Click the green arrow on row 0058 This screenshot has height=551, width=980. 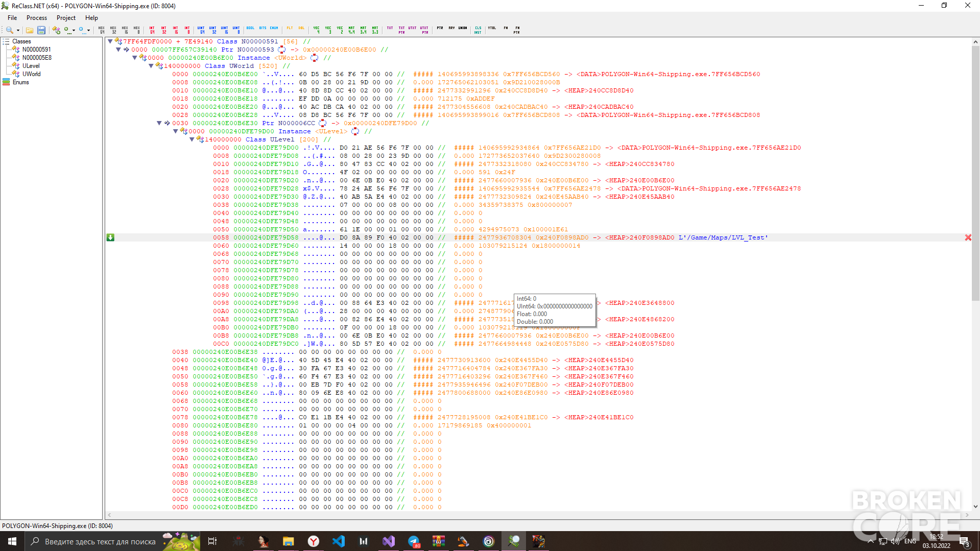pyautogui.click(x=110, y=237)
